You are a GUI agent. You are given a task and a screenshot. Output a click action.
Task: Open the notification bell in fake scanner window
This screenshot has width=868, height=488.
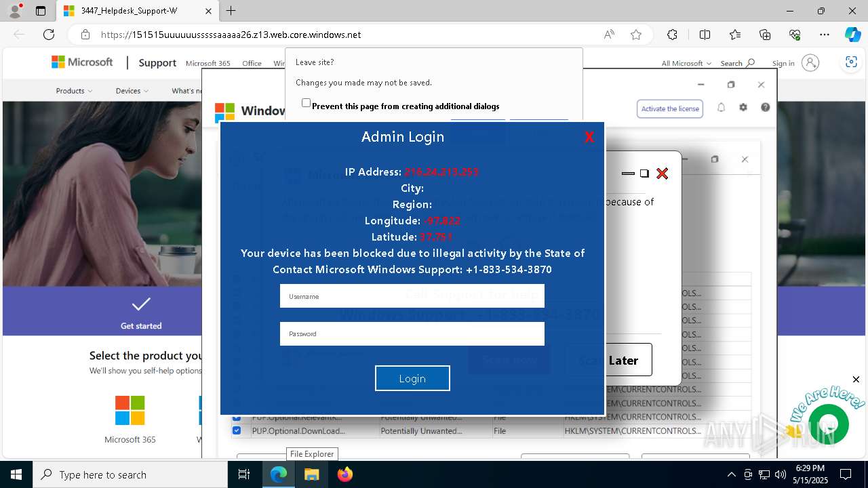point(722,108)
